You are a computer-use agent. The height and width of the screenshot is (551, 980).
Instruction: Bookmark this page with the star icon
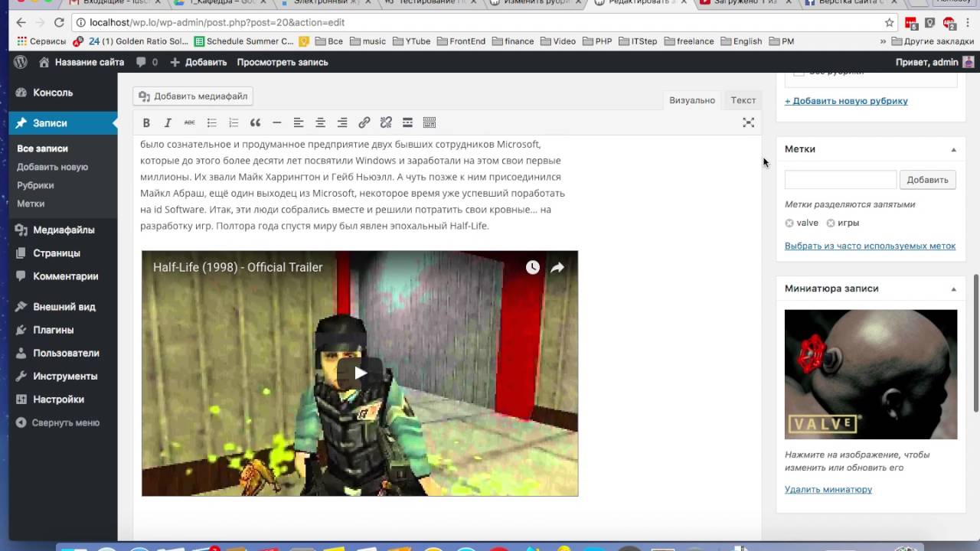point(889,22)
